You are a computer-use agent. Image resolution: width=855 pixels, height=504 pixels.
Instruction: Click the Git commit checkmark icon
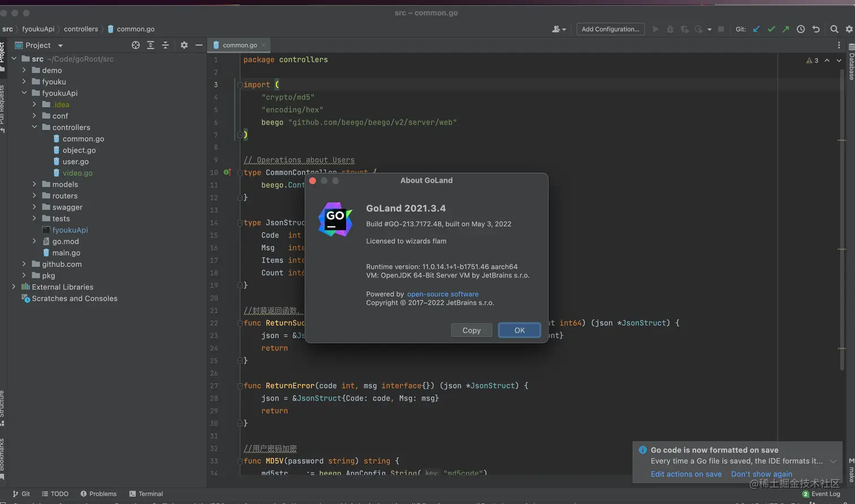[771, 29]
